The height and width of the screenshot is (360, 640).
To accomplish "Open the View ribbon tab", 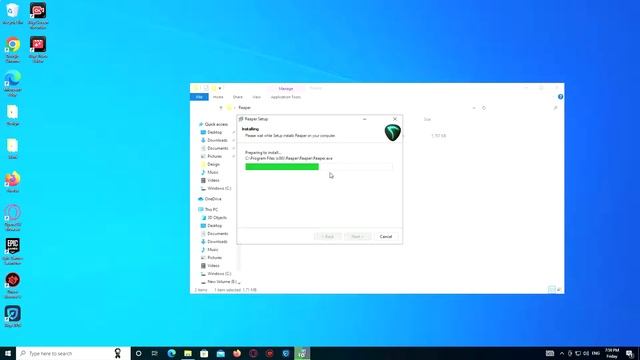I will pos(256,97).
